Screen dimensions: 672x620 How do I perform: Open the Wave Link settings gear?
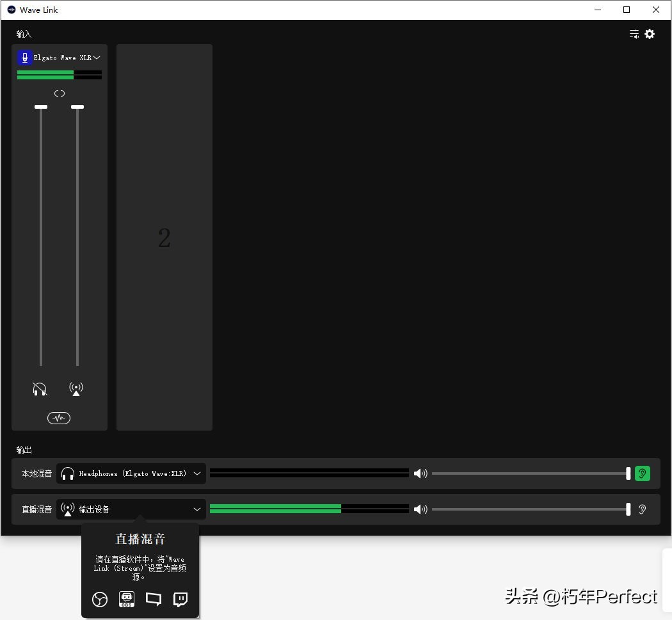pos(650,34)
